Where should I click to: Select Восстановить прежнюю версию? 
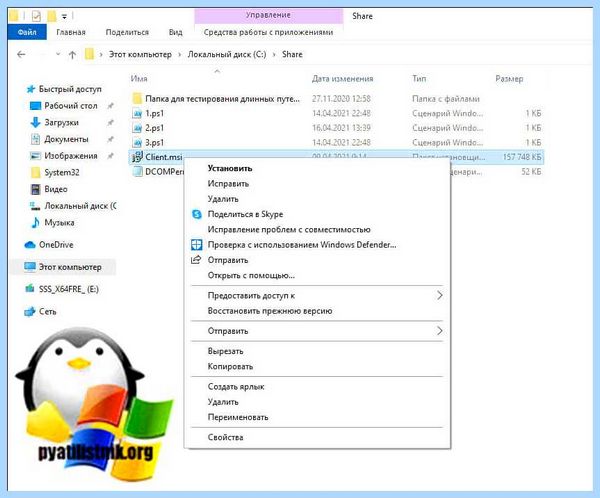270,311
